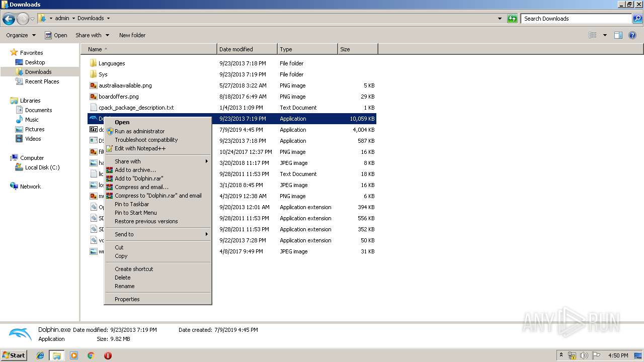This screenshot has width=644, height=362.
Task: Select Pin to Taskbar
Action: [157, 204]
